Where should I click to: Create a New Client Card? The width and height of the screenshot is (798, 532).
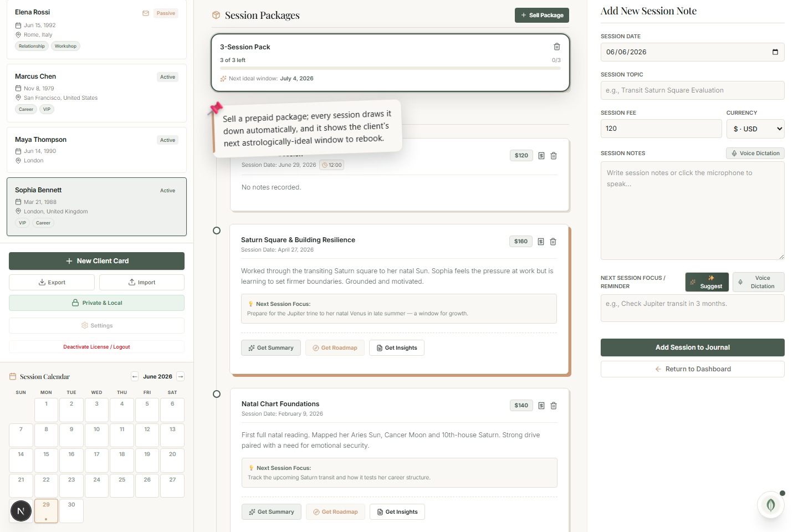(x=96, y=261)
